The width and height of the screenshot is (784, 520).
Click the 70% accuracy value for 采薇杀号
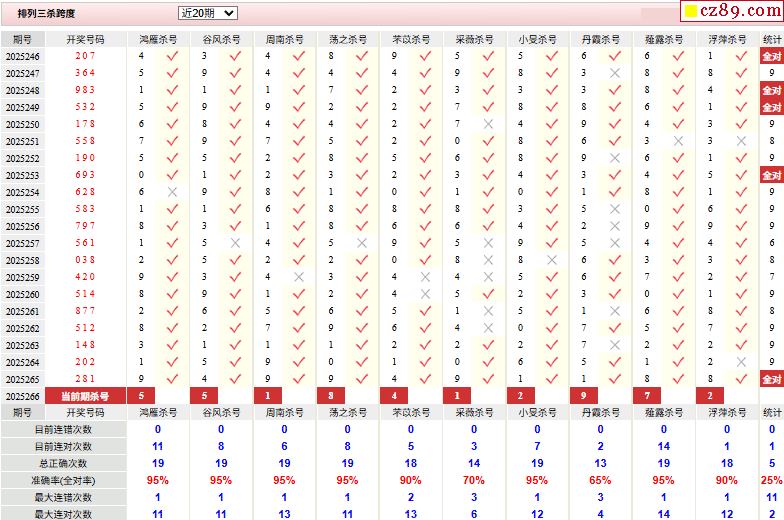point(474,480)
